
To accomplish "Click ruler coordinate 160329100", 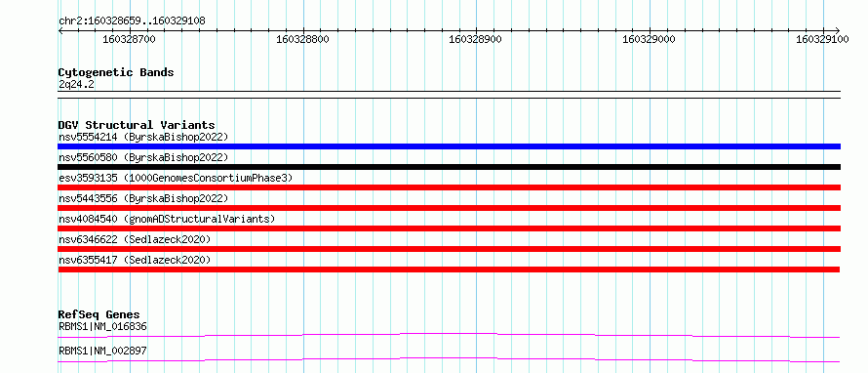I will click(822, 39).
